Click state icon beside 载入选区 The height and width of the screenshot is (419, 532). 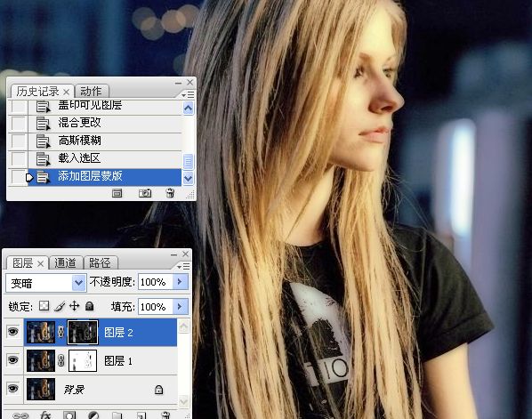tap(43, 158)
